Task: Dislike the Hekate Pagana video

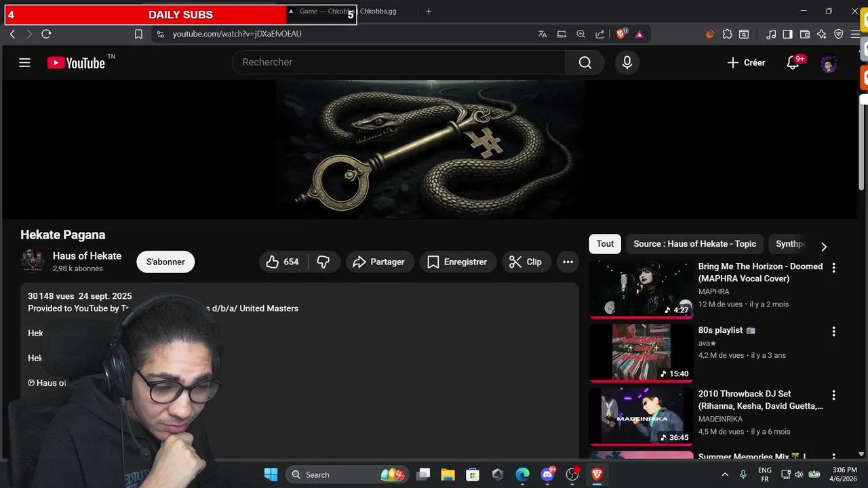Action: click(x=323, y=262)
